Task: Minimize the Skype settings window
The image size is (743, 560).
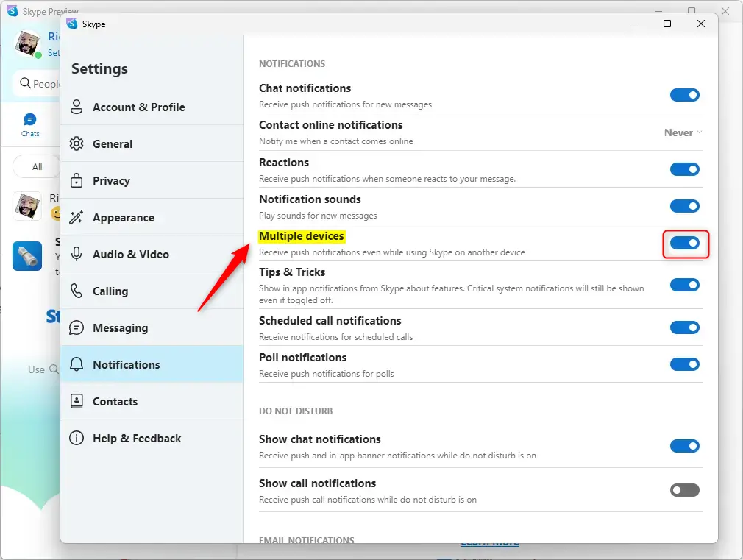Action: click(633, 24)
